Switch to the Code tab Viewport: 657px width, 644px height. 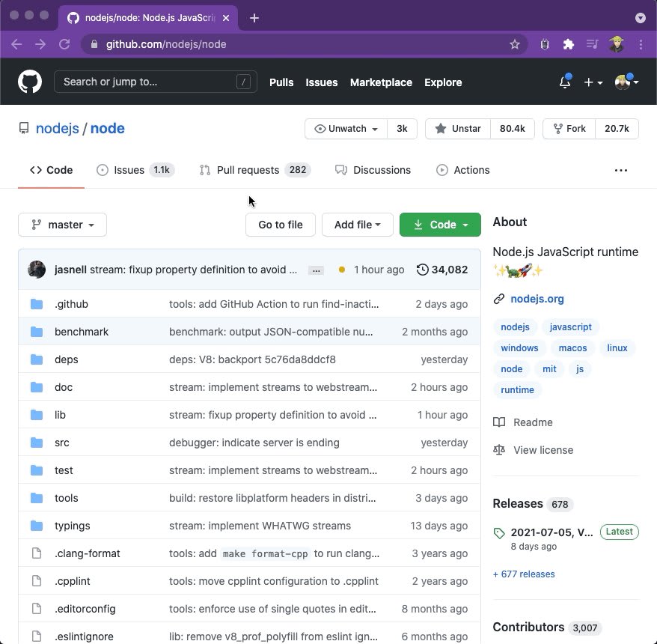pos(51,170)
